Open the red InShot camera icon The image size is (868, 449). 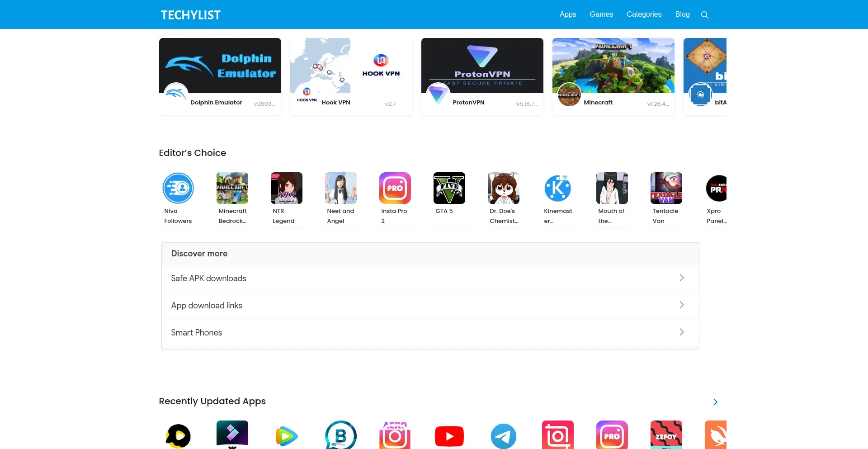pos(558,435)
